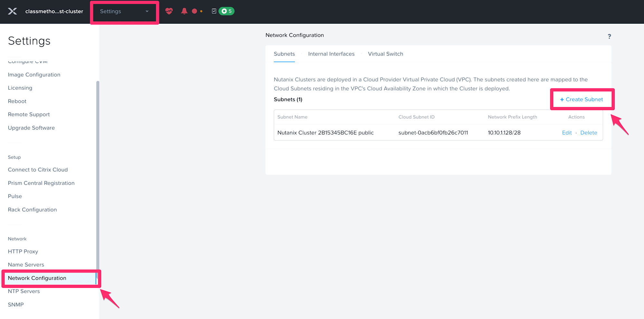Viewport: 644px width, 319px height.
Task: Click subnet ID subnet-0acb6bf0fb26c7011
Action: [433, 132]
